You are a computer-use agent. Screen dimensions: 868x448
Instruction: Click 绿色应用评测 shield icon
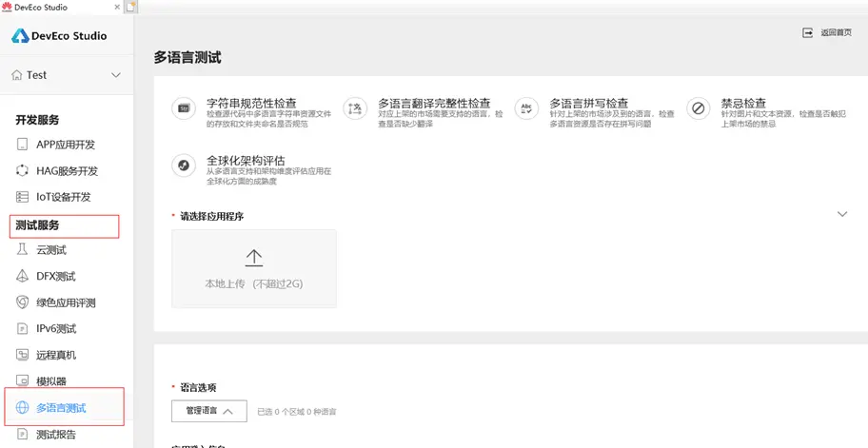pos(22,302)
